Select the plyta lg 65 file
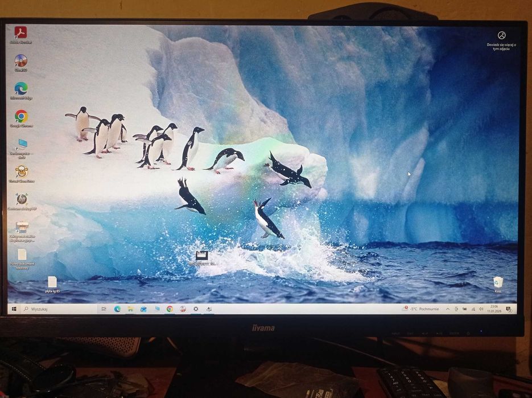 tap(52, 285)
